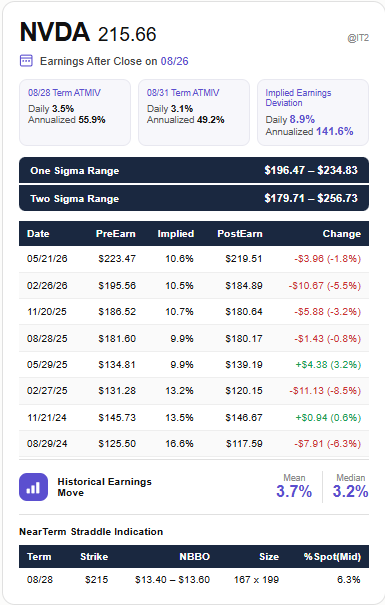Click the Median 3.2% value
This screenshot has width=385, height=605.
pyautogui.click(x=350, y=491)
